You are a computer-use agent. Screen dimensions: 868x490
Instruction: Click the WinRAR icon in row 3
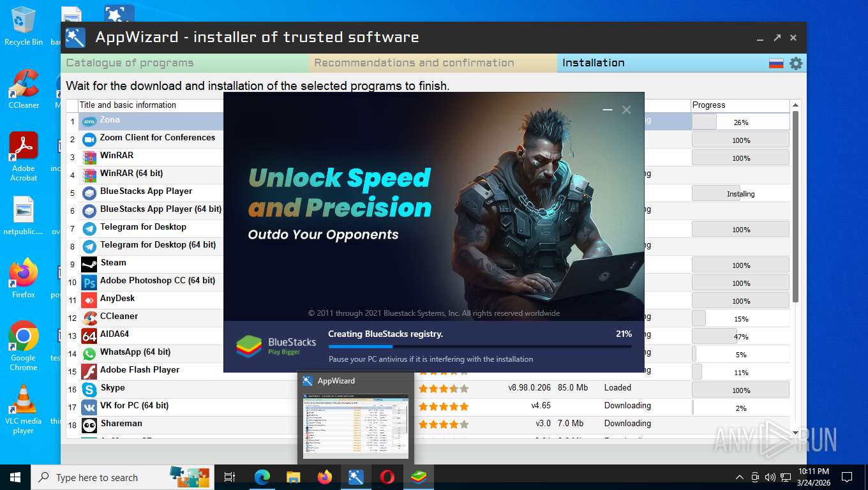(x=89, y=157)
